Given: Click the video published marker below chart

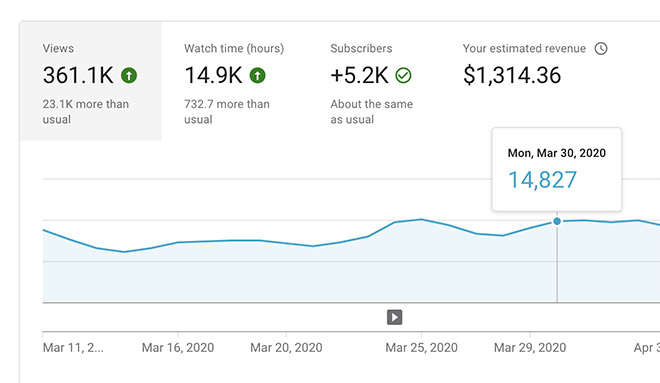Looking at the screenshot, I should (394, 317).
